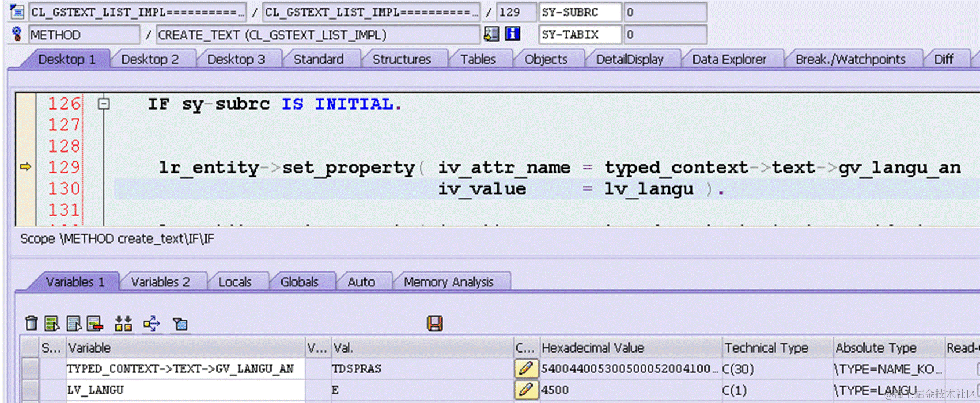Viewport: 980px width, 403px height.
Task: Open the Tables tab
Action: 478,59
